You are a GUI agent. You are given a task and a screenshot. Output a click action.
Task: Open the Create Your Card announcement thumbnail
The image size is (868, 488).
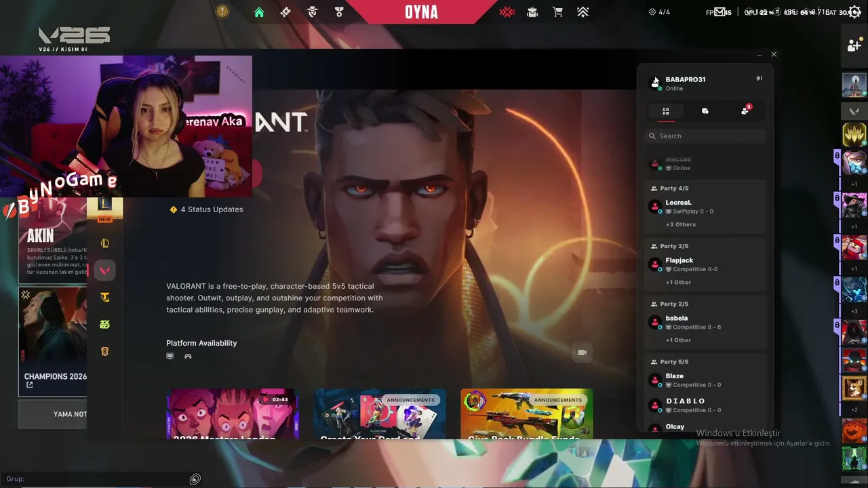pos(380,413)
